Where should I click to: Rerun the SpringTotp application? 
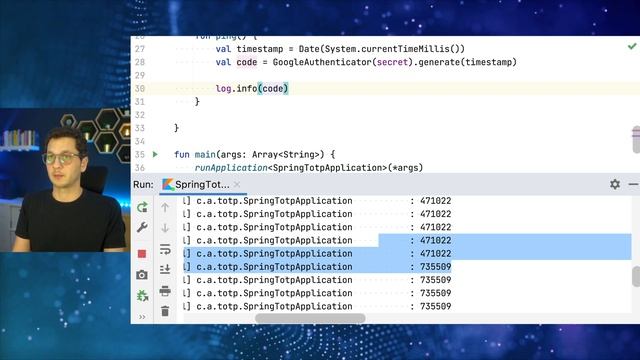point(142,207)
